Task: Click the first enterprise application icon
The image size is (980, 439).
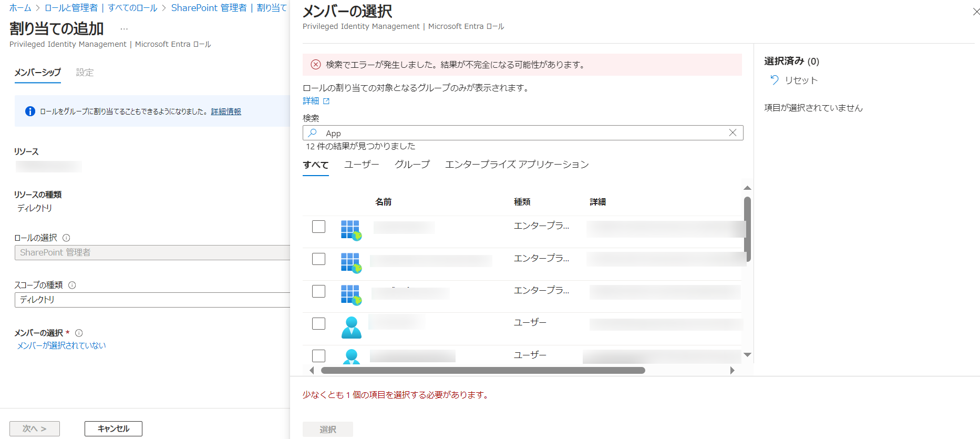Action: pos(351,230)
